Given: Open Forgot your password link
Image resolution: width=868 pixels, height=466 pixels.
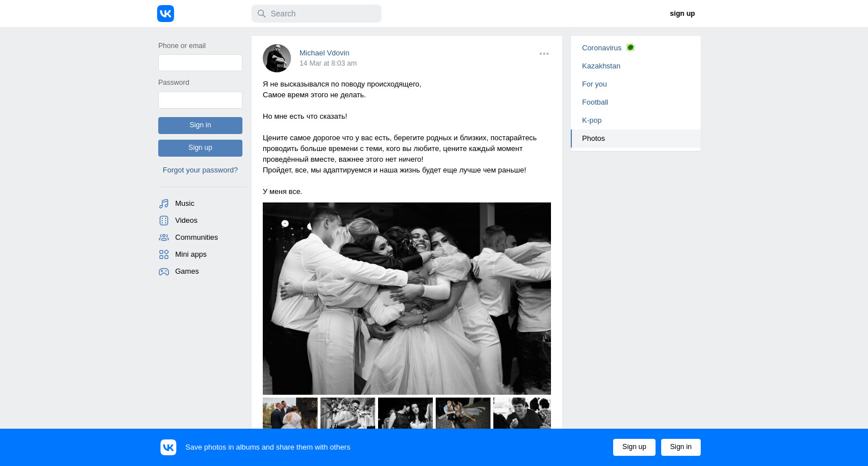Looking at the screenshot, I should tap(200, 170).
